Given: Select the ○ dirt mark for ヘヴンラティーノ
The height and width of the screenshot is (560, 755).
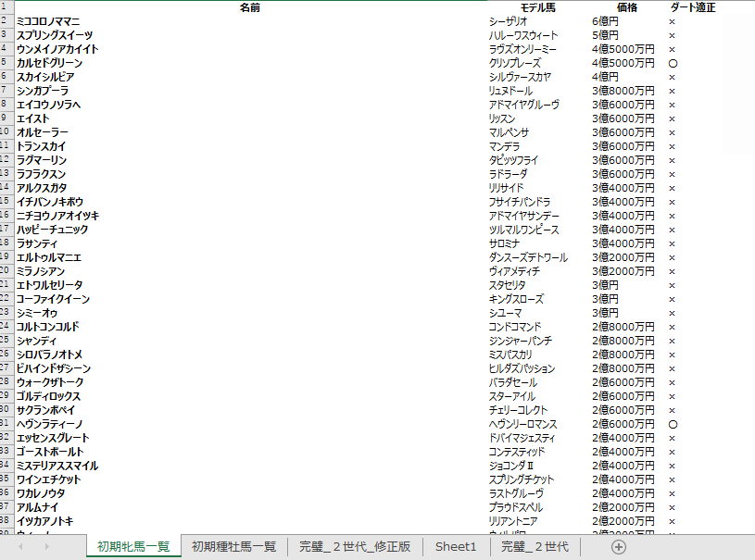Looking at the screenshot, I should click(673, 424).
